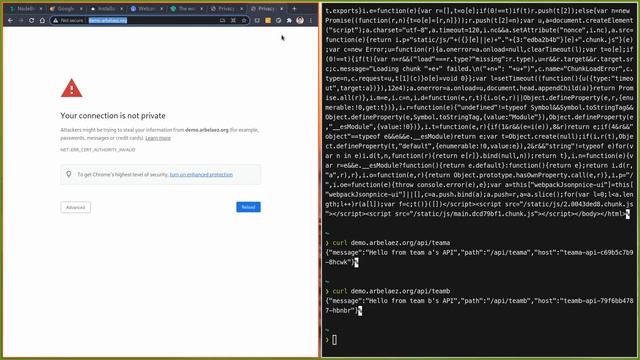The width and height of the screenshot is (640, 360).
Task: Open the extensions puzzle piece menu
Action: [289, 20]
